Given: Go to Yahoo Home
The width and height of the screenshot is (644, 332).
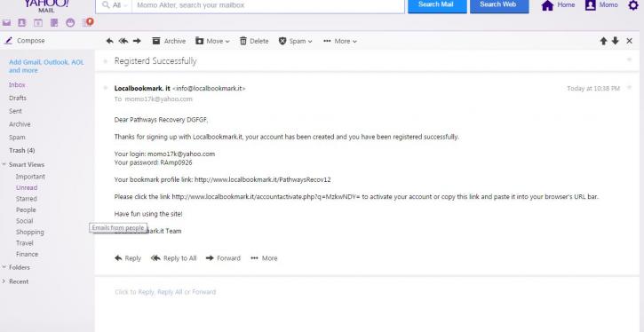Looking at the screenshot, I should pos(558,5).
